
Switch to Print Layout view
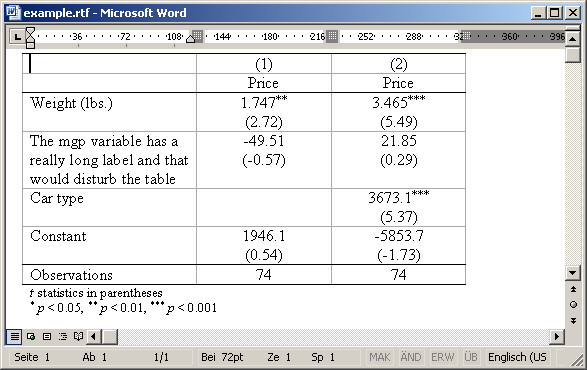coord(47,337)
